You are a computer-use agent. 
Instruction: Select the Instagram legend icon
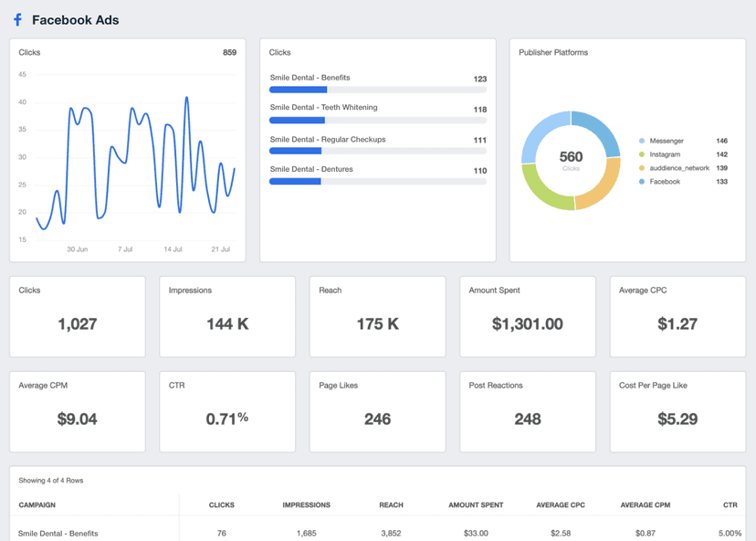click(641, 155)
